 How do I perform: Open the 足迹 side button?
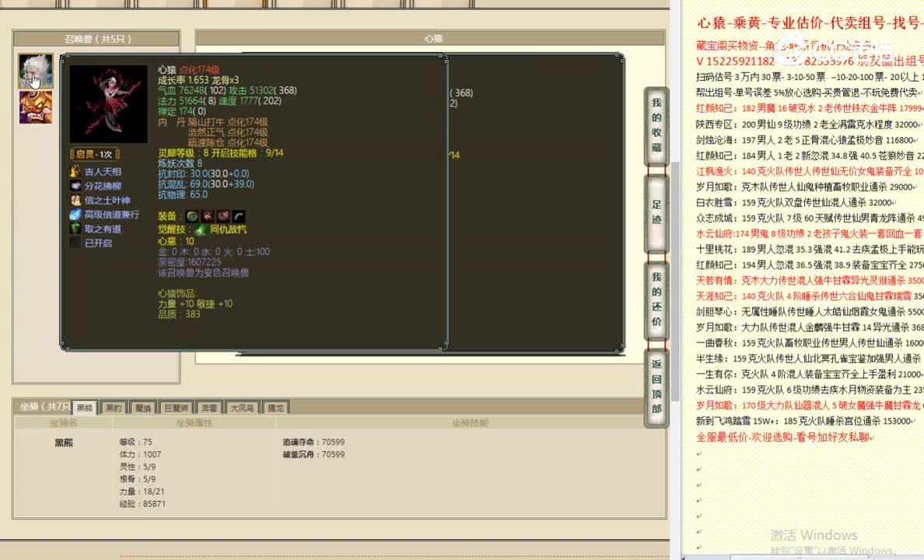click(x=656, y=213)
